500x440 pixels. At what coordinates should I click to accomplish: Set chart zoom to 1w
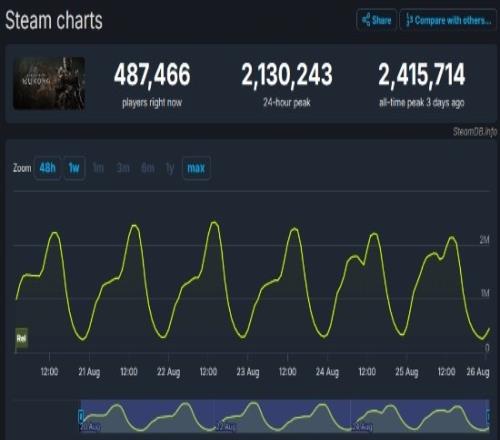pos(74,168)
